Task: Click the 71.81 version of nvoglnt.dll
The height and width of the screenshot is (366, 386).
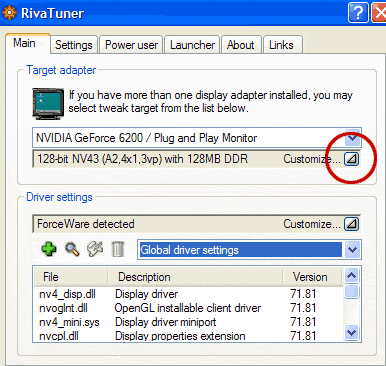Action: click(x=303, y=308)
